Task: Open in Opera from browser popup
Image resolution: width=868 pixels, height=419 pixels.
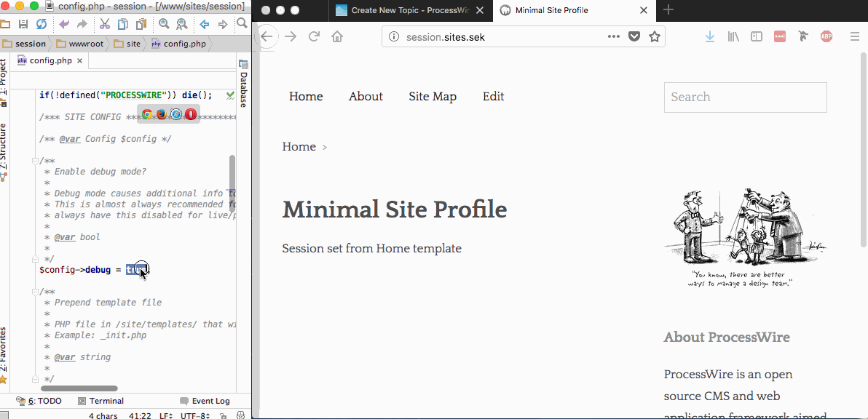Action: pos(191,114)
